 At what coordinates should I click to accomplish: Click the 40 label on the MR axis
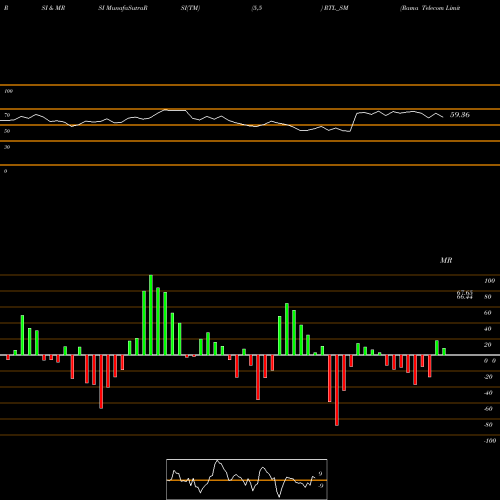488,329
